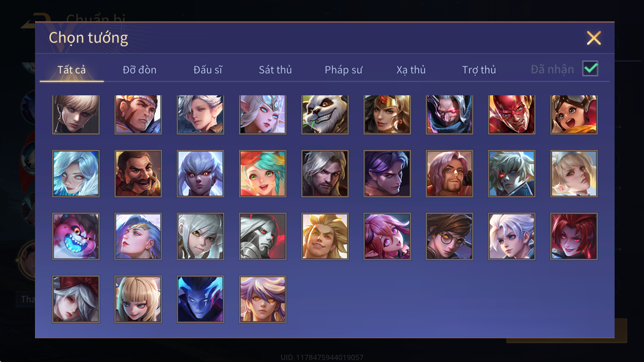The image size is (644, 362).
Task: Uncheck the Đã nhận checkbox
Action: (x=590, y=68)
